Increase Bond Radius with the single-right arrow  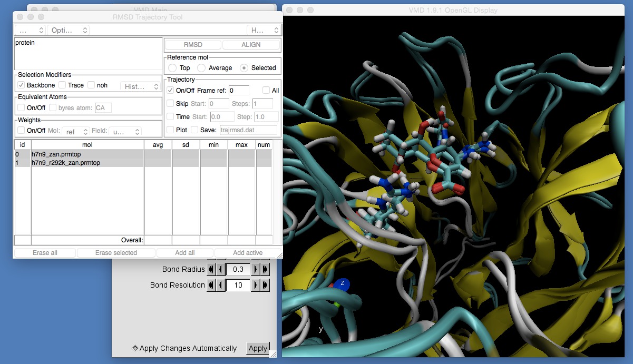click(x=256, y=269)
